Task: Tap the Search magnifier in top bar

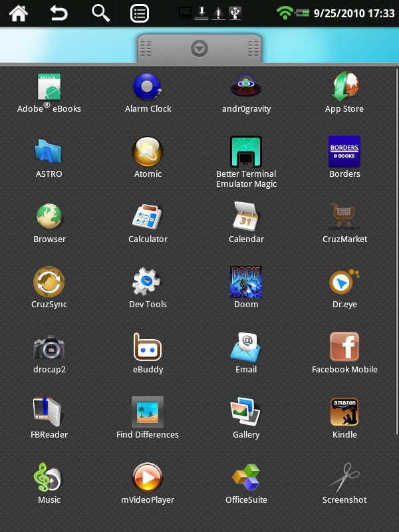Action: [100, 13]
